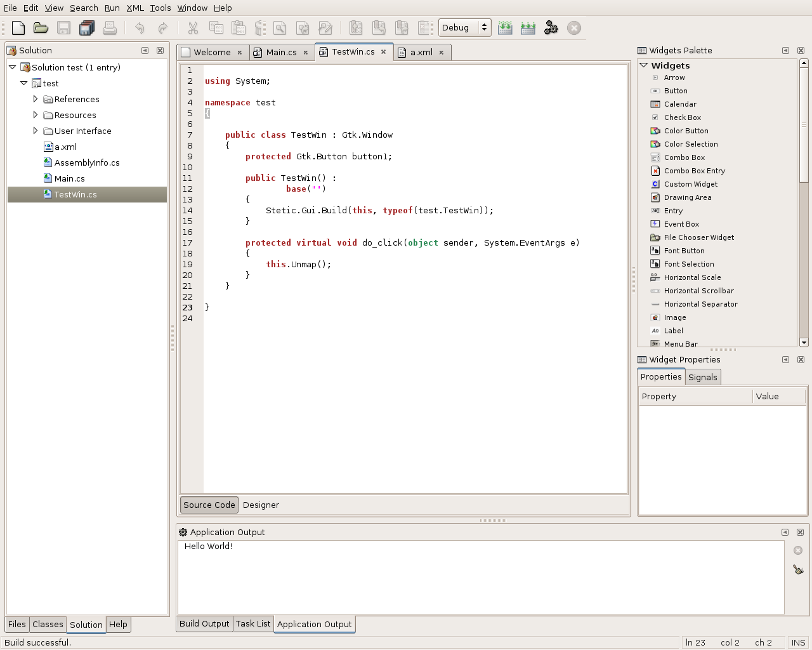Select AssemblyInfo.cs in solution tree

coord(87,162)
